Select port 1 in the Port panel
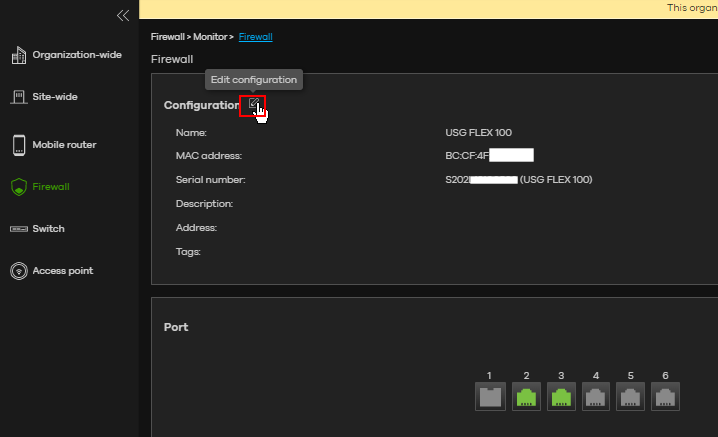718x437 pixels. click(489, 397)
